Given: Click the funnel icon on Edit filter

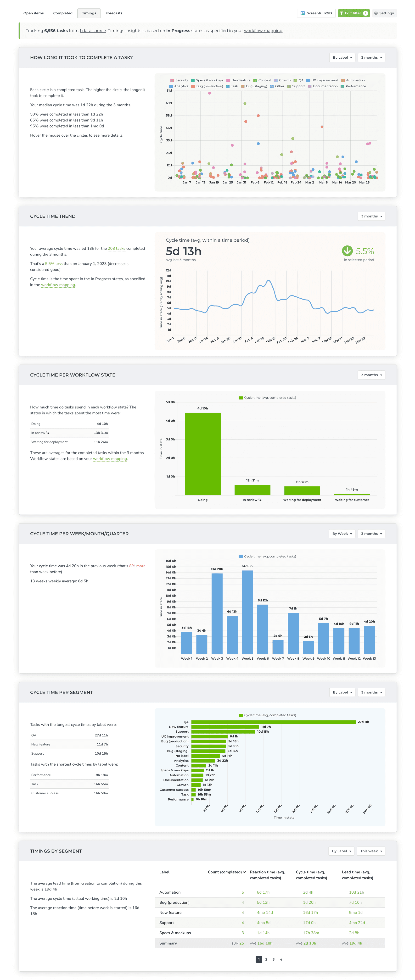Looking at the screenshot, I should pyautogui.click(x=342, y=13).
